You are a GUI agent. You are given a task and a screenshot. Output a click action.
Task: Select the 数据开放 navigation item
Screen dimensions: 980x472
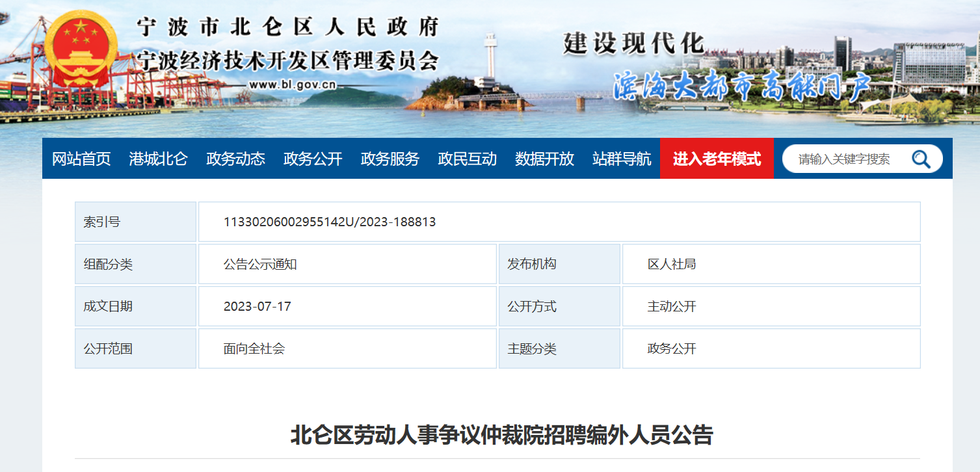pos(544,159)
